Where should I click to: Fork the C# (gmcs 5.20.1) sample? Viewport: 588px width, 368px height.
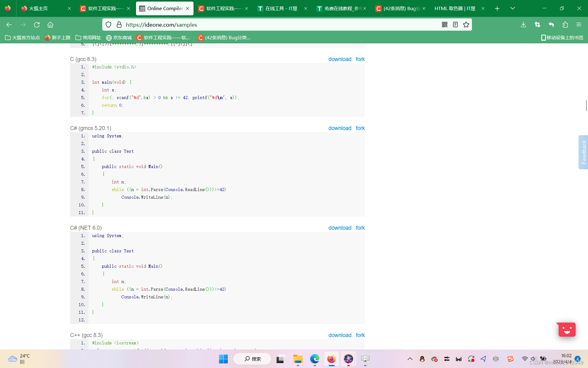(x=360, y=128)
